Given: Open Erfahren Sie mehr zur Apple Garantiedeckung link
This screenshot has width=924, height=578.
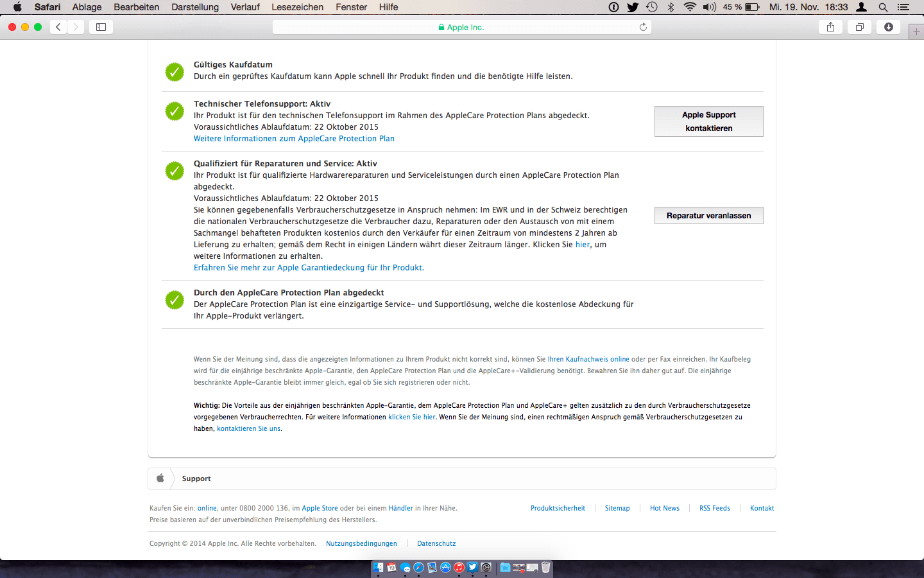Looking at the screenshot, I should pyautogui.click(x=309, y=268).
